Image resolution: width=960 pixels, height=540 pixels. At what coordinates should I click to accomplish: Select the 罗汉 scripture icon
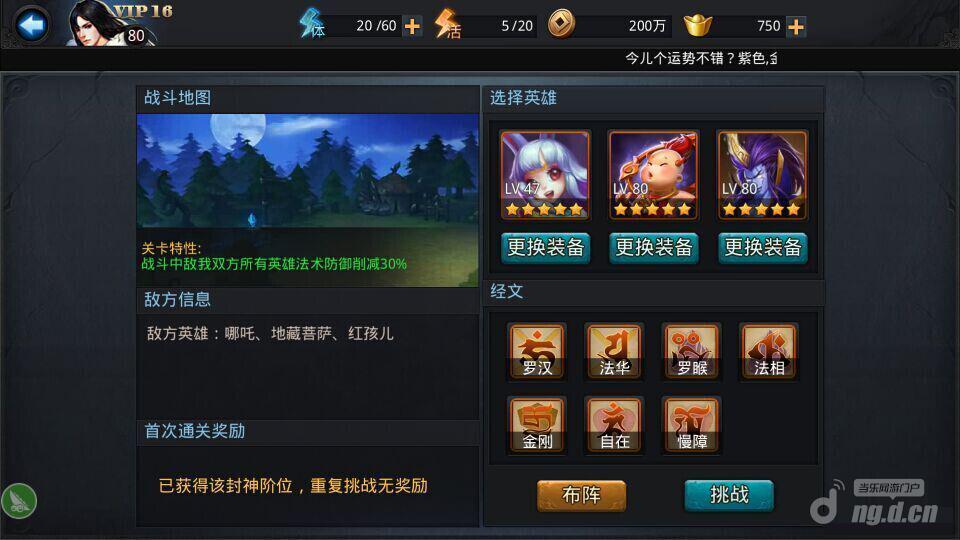point(537,351)
